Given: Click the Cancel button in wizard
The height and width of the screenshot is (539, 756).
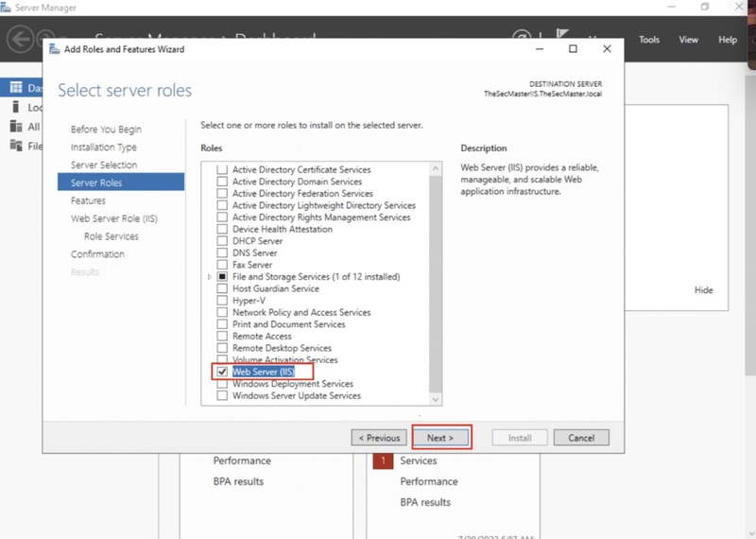Looking at the screenshot, I should click(581, 438).
